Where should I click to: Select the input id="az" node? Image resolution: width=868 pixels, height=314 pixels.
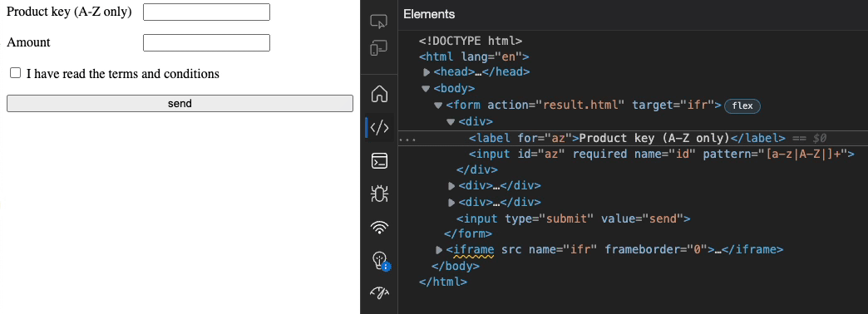tap(662, 155)
